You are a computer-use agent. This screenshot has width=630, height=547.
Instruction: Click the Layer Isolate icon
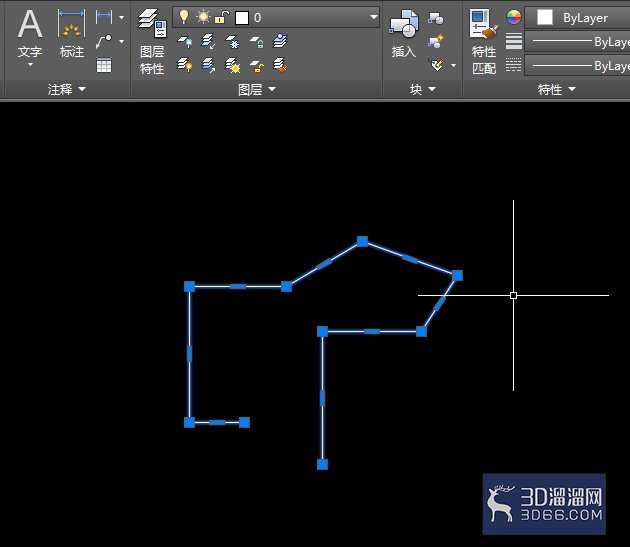point(208,41)
